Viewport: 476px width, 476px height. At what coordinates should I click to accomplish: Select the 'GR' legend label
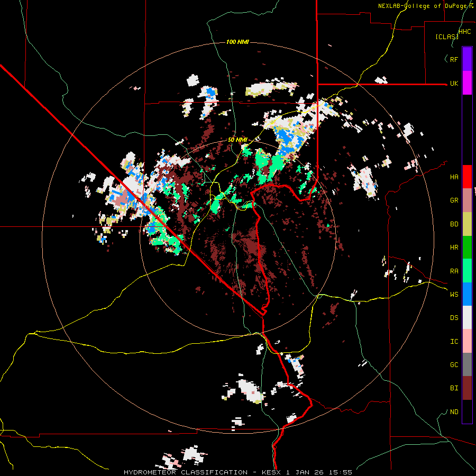point(454,200)
